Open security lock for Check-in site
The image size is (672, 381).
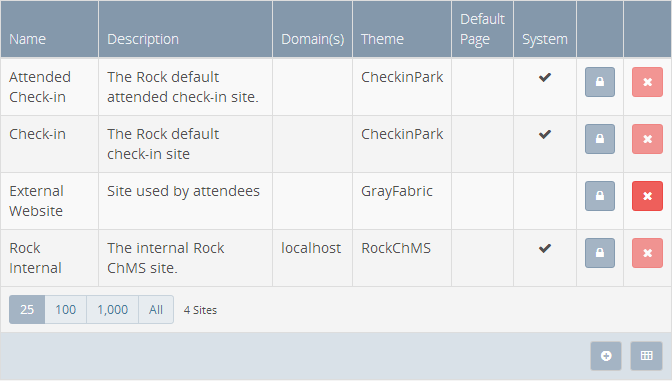pyautogui.click(x=600, y=139)
